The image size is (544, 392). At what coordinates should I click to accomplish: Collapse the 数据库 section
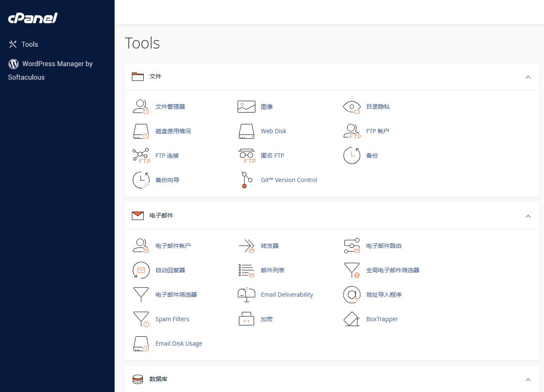coord(528,379)
